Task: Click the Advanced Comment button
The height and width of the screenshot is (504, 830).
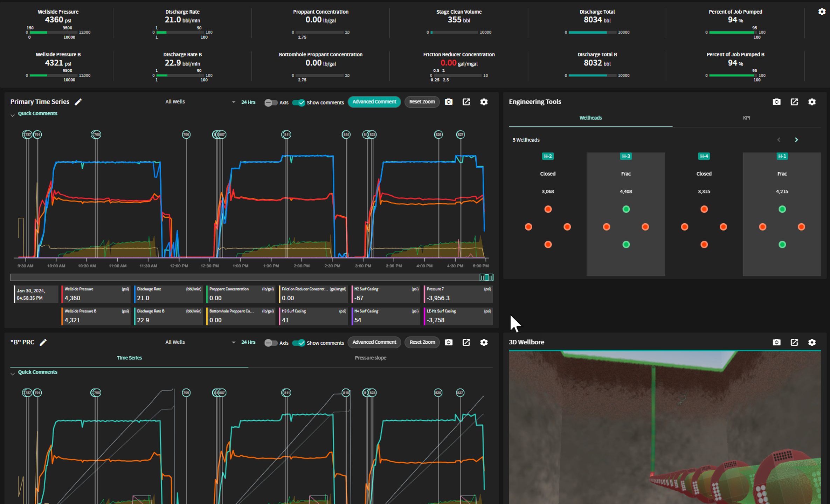Action: point(374,101)
